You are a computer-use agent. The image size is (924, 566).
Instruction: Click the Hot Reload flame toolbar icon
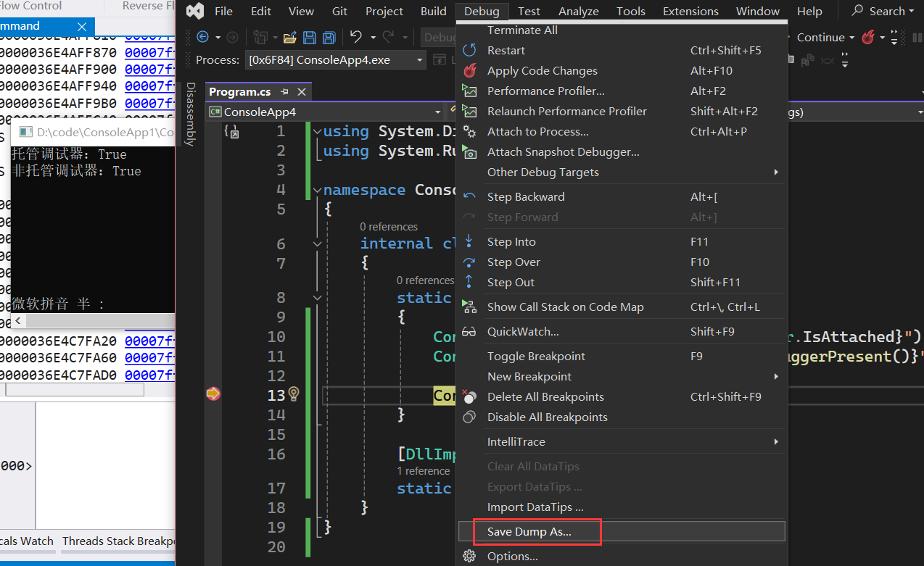click(x=868, y=37)
